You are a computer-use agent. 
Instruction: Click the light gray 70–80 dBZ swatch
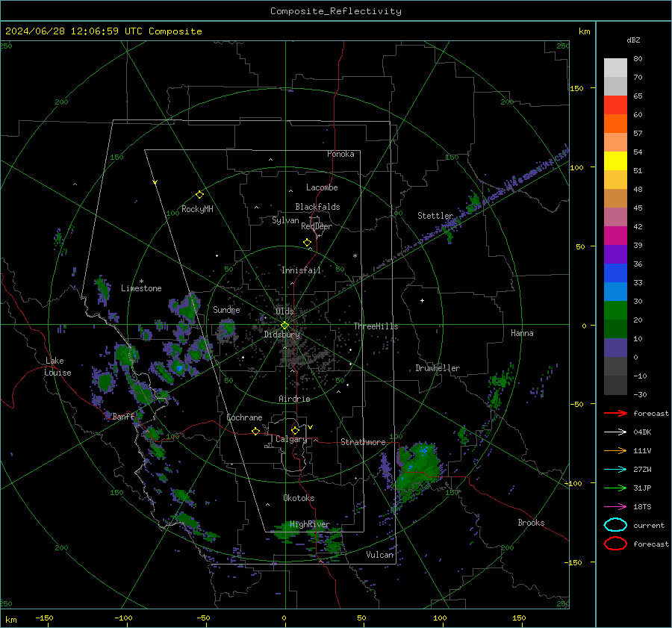tap(615, 68)
